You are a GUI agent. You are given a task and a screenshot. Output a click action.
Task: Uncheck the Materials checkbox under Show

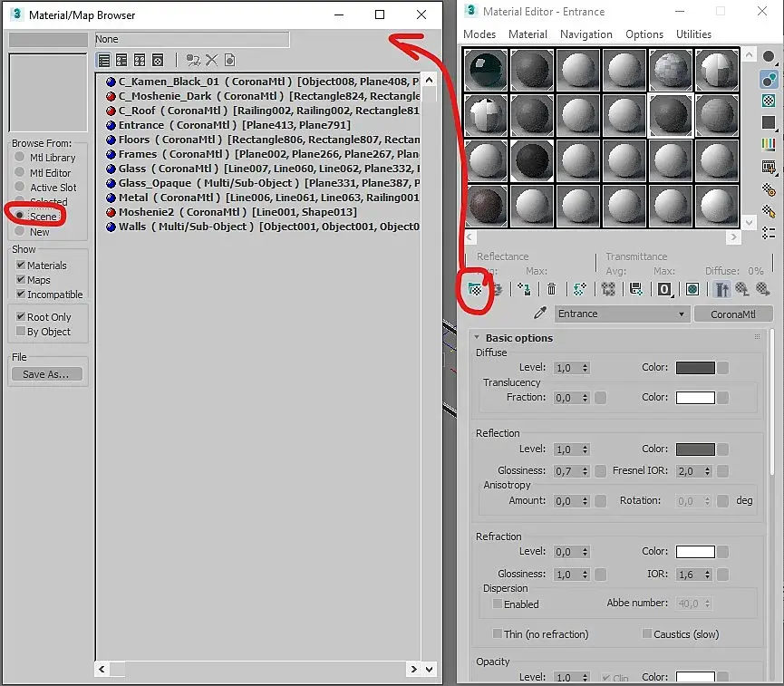[21, 265]
